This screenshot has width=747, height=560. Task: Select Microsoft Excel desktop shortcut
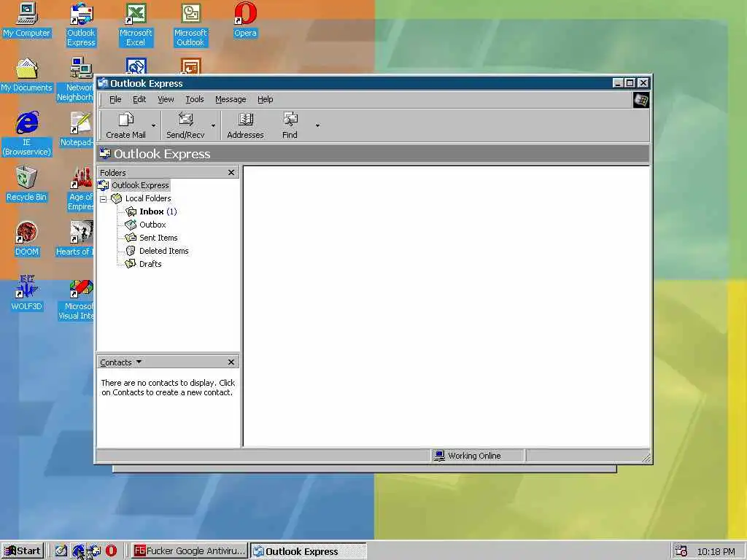[x=136, y=25]
